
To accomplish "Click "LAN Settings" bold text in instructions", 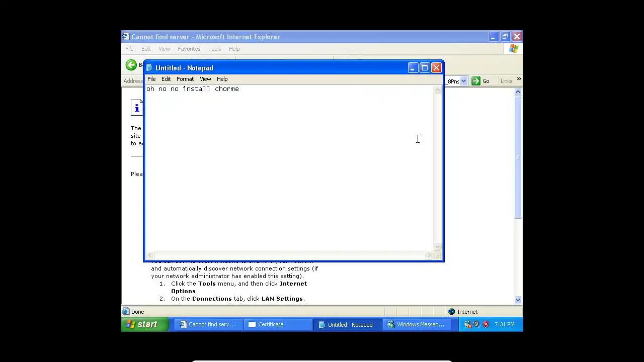I will 282,299.
